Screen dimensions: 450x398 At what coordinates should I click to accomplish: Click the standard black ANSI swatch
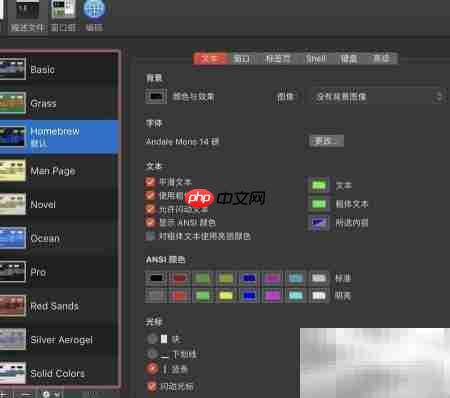pyautogui.click(x=156, y=278)
